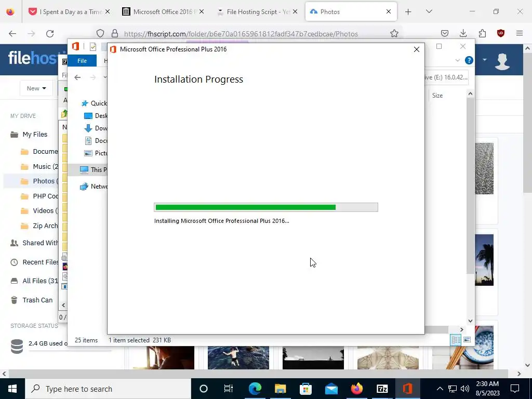Open new Firefox tab with plus
The width and height of the screenshot is (532, 399).
(x=408, y=12)
